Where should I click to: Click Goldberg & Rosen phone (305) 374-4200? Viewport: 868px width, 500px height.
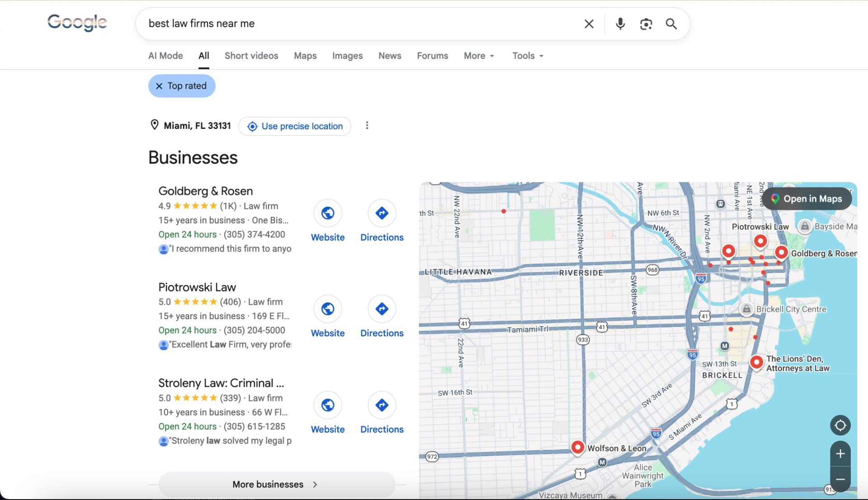(255, 234)
